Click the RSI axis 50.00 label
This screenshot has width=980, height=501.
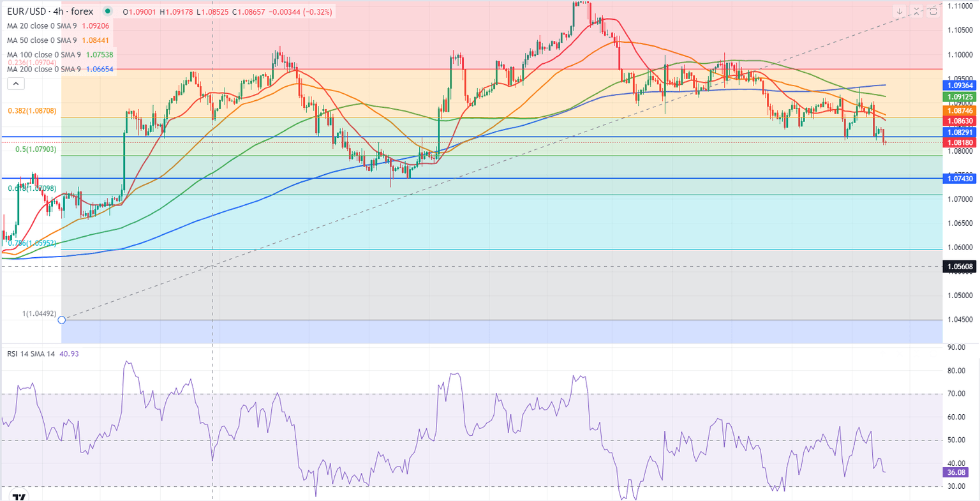point(956,440)
